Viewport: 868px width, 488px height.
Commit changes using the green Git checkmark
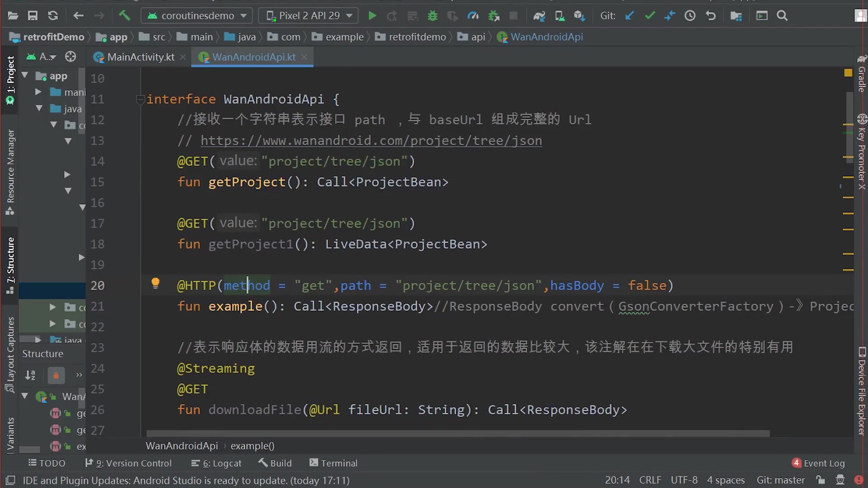[x=650, y=15]
